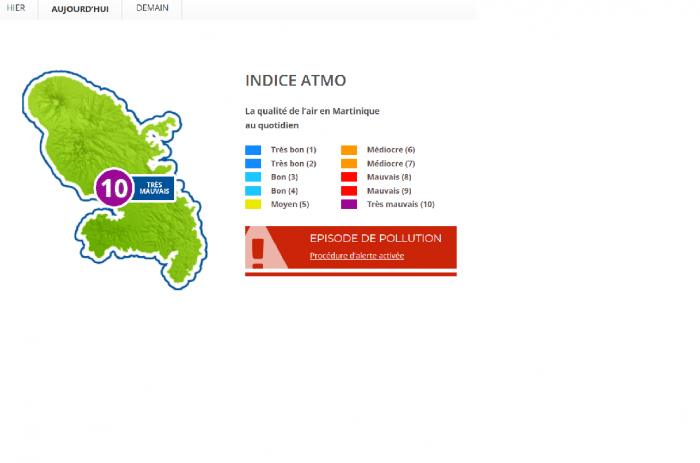Click the EPISODE DE POLLUTION heading
The height and width of the screenshot is (463, 700).
[375, 238]
